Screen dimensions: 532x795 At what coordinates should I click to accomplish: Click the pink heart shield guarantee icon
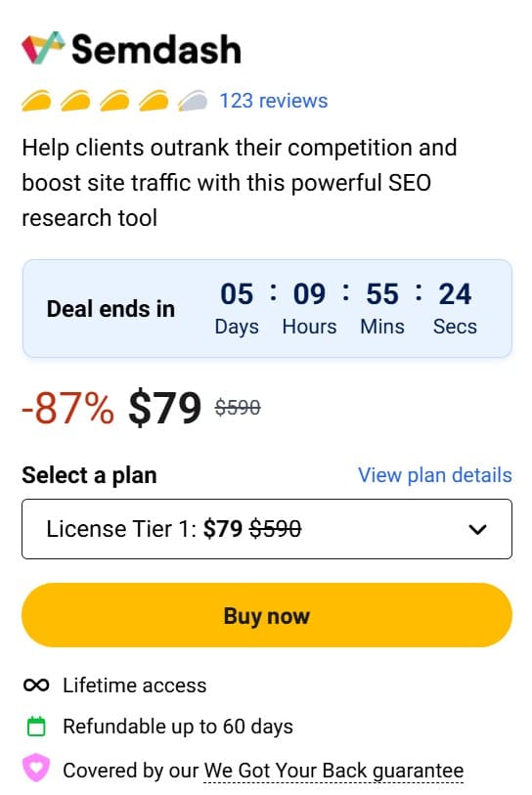pyautogui.click(x=36, y=769)
